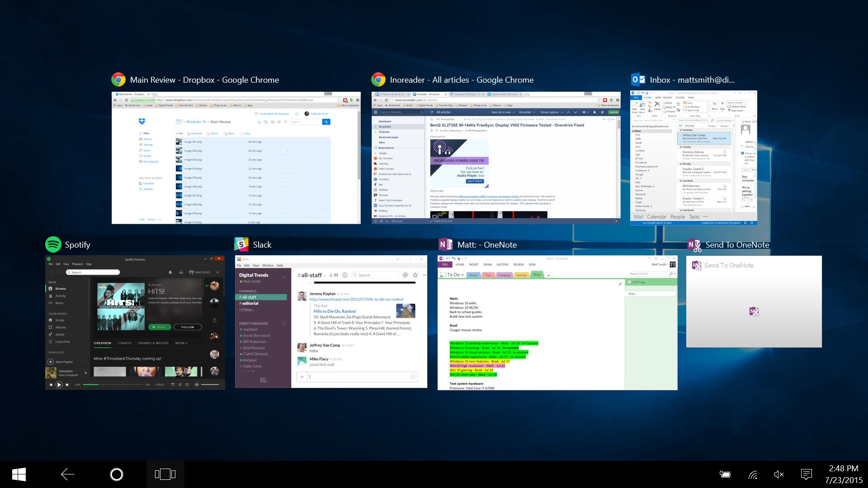This screenshot has height=488, width=868.
Task: Open OneNote search scope dropdown arrow
Action: coord(675,274)
